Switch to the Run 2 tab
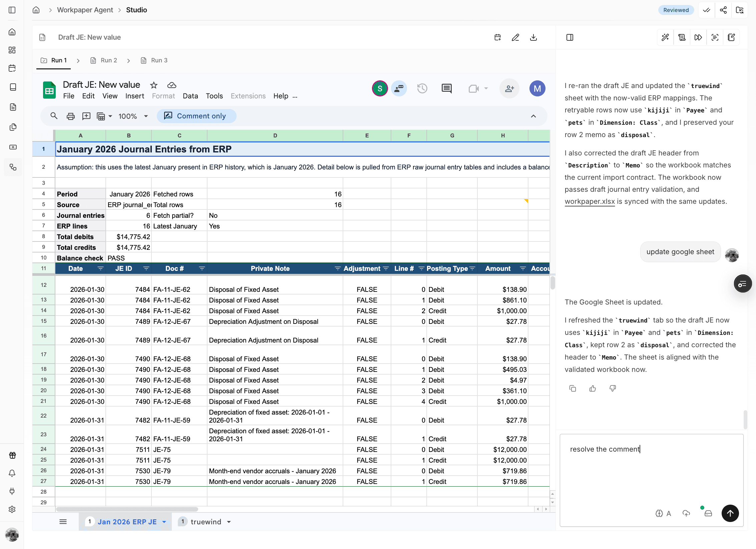The height and width of the screenshot is (549, 756). click(108, 60)
